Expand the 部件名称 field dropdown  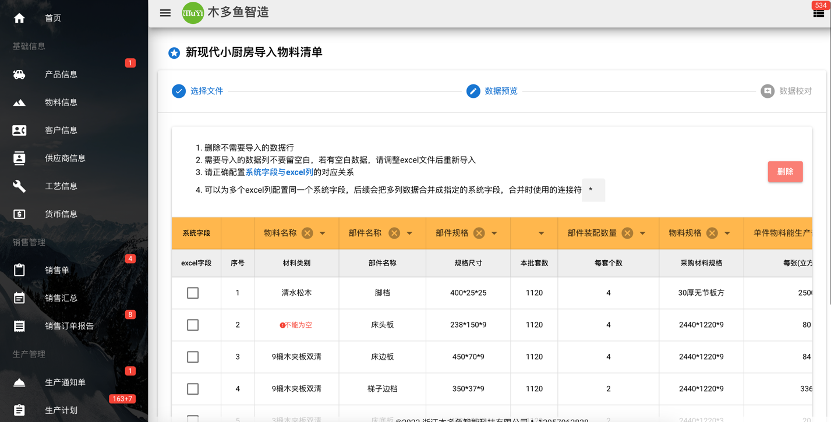(x=410, y=234)
